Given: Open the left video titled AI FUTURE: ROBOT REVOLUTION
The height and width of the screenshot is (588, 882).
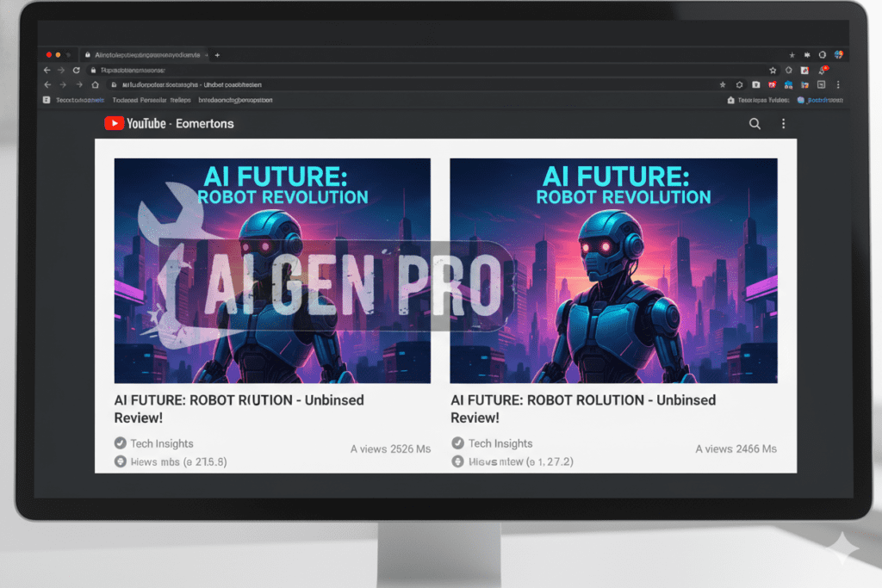Looking at the screenshot, I should click(271, 269).
